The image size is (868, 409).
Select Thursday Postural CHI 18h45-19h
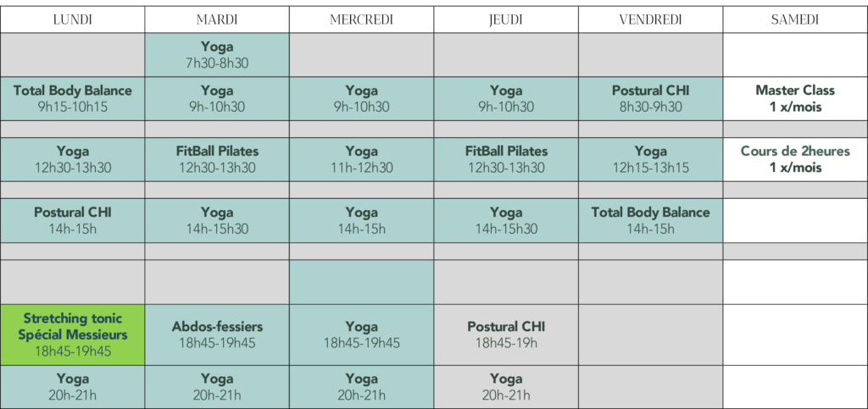tap(506, 334)
